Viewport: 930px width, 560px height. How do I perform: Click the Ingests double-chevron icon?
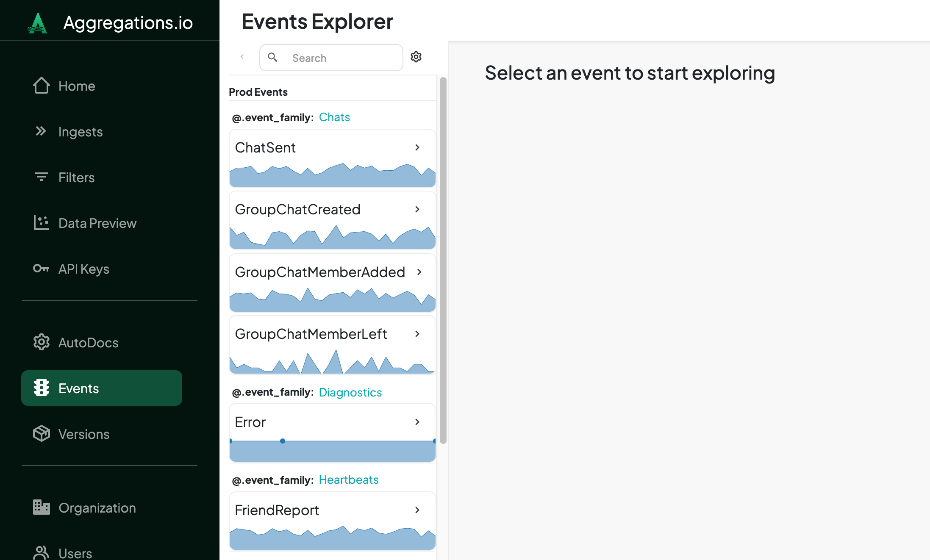(41, 131)
